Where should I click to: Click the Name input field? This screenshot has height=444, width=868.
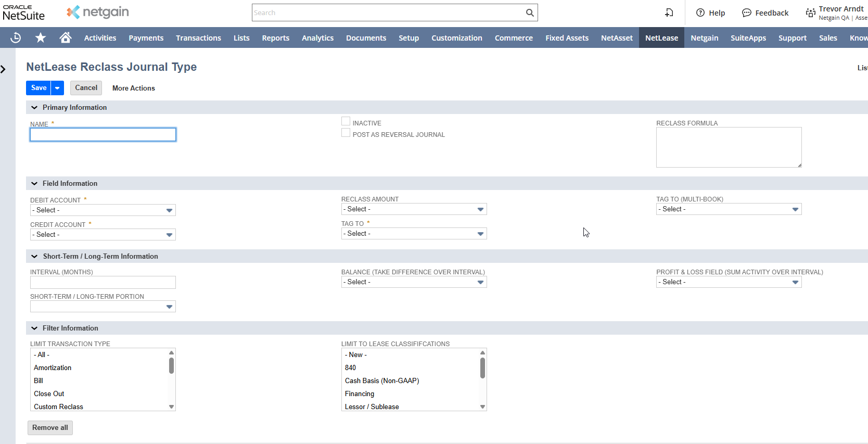(103, 135)
